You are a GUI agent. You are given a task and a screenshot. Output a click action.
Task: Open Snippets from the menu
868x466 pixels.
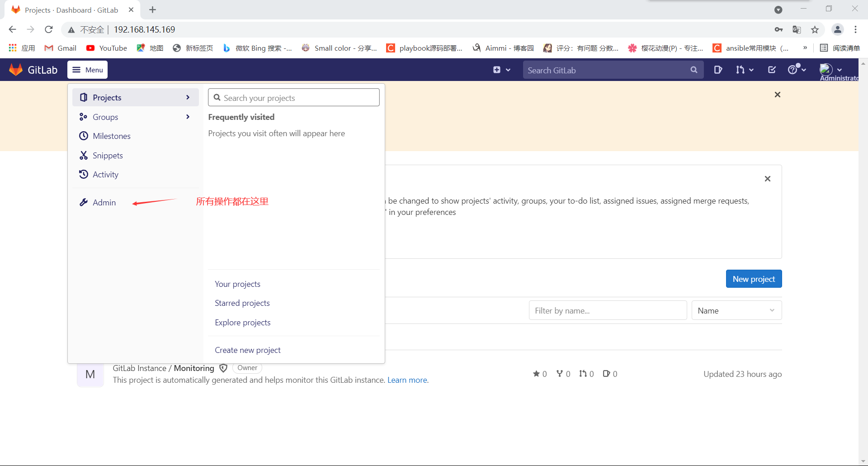click(x=136, y=155)
